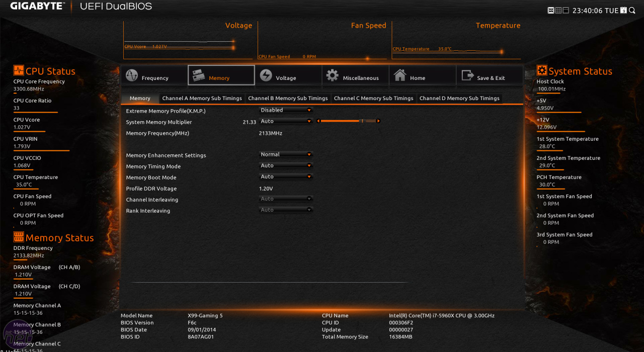Click the CPU VCCIO 1.068V reading
The height and width of the screenshot is (352, 644).
click(22, 165)
